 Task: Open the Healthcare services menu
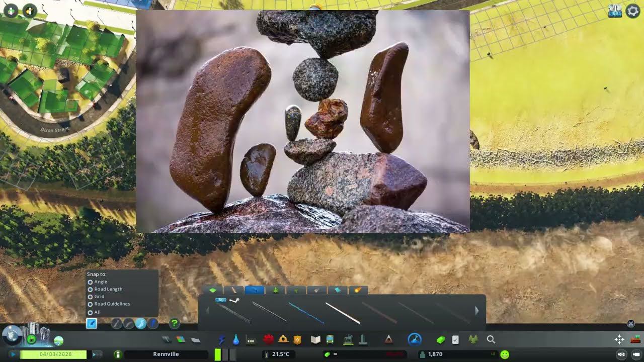tap(268, 340)
